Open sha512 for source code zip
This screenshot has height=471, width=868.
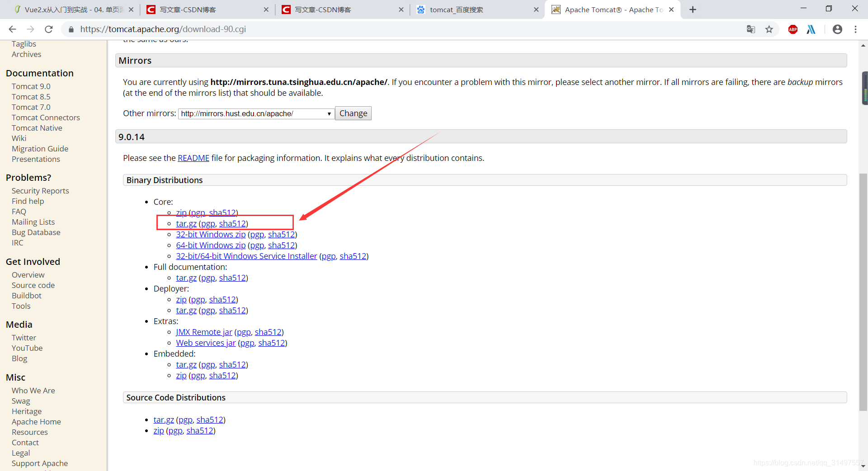point(199,431)
